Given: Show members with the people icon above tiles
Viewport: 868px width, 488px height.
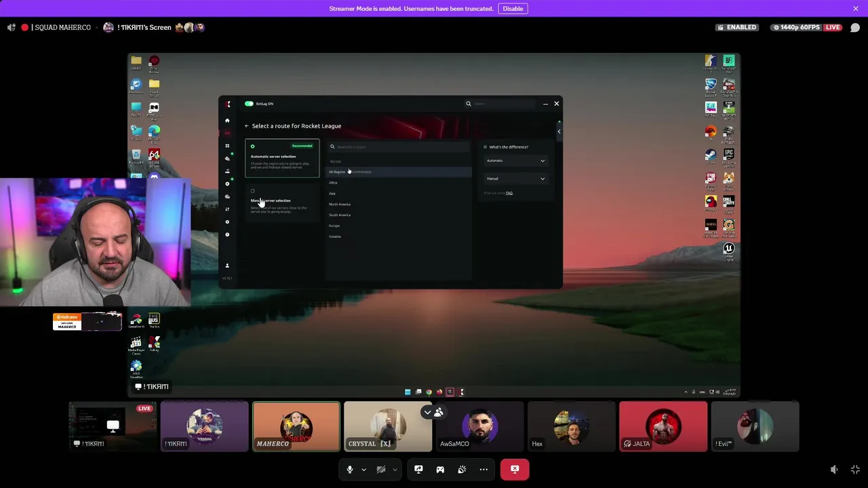Looking at the screenshot, I should pyautogui.click(x=439, y=412).
